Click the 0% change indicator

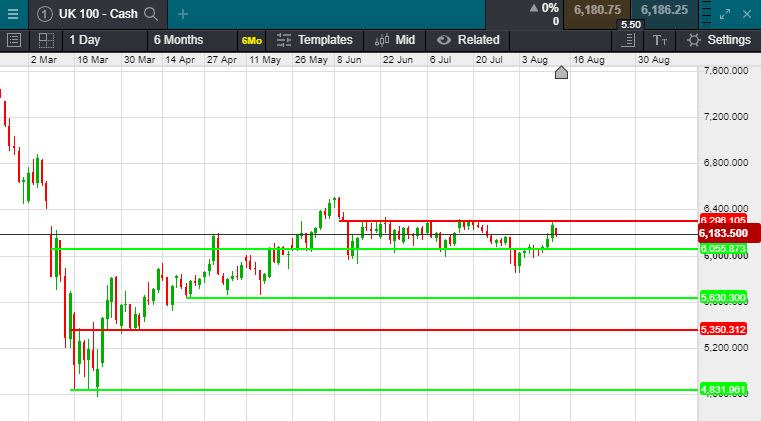tap(544, 8)
